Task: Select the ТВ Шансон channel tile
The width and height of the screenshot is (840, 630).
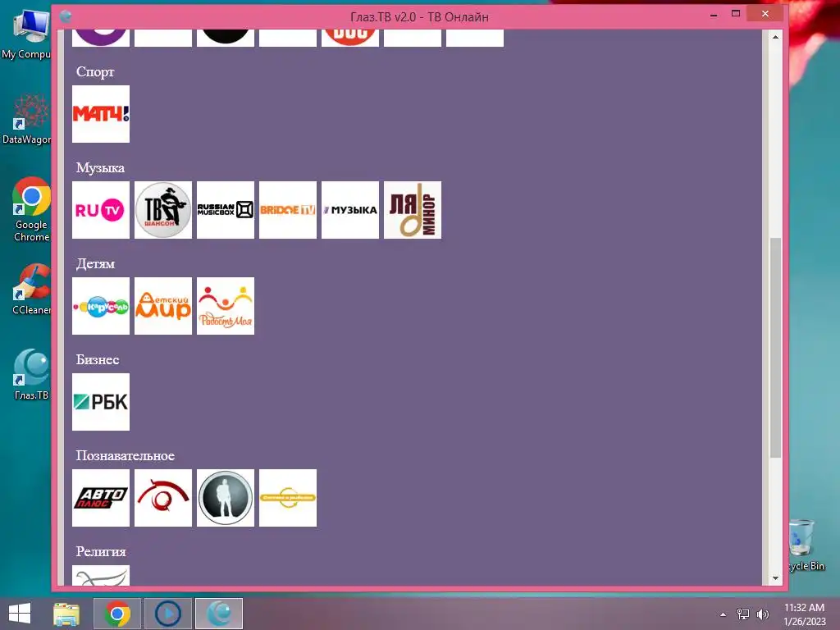Action: tap(163, 210)
